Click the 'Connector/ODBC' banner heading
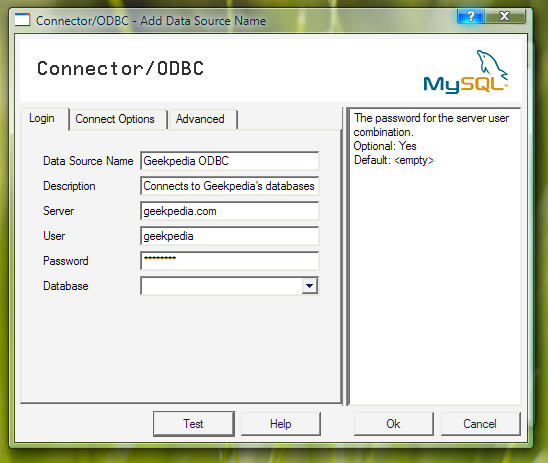 [121, 68]
